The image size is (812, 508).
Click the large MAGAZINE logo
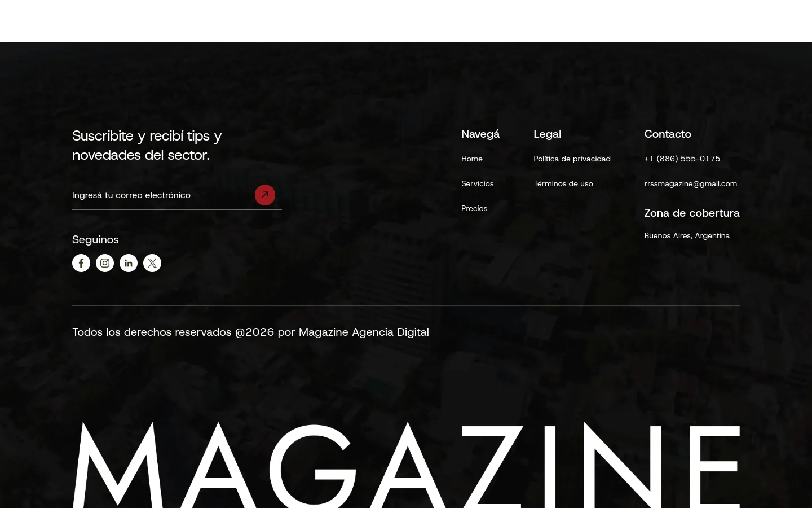[406, 464]
